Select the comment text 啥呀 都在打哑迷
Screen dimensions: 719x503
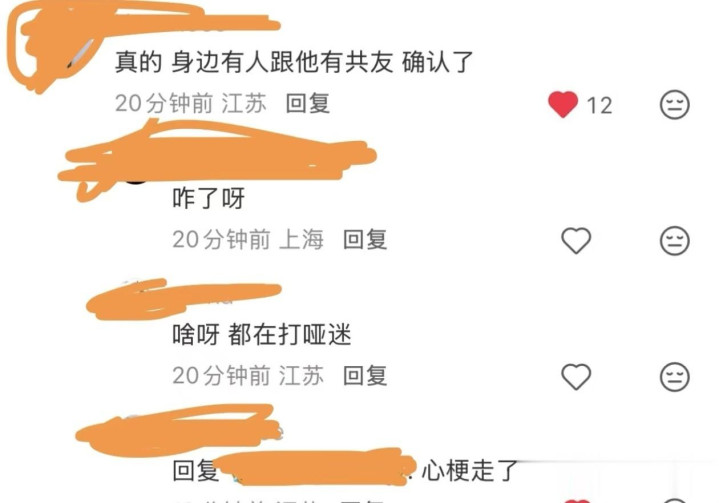262,334
